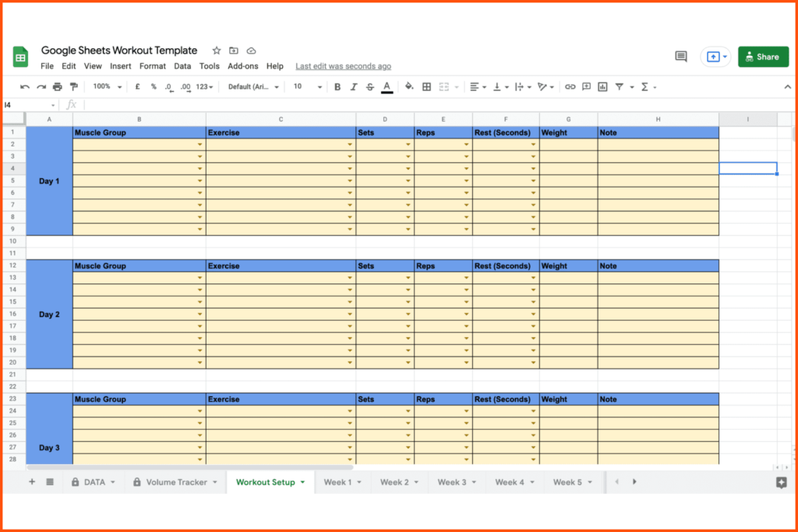
Task: Click the Format as currency icon
Action: (x=136, y=86)
